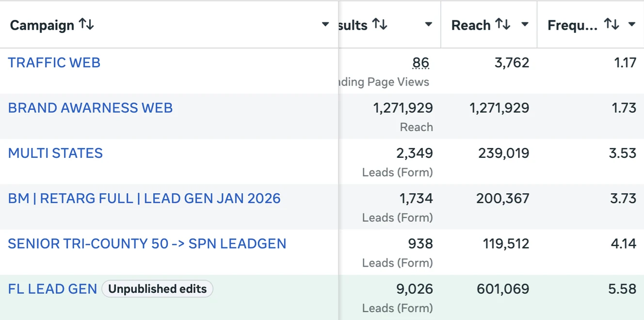Click Leads (Form) label in BM RETARG FULL row
The image size is (644, 320).
tap(398, 218)
